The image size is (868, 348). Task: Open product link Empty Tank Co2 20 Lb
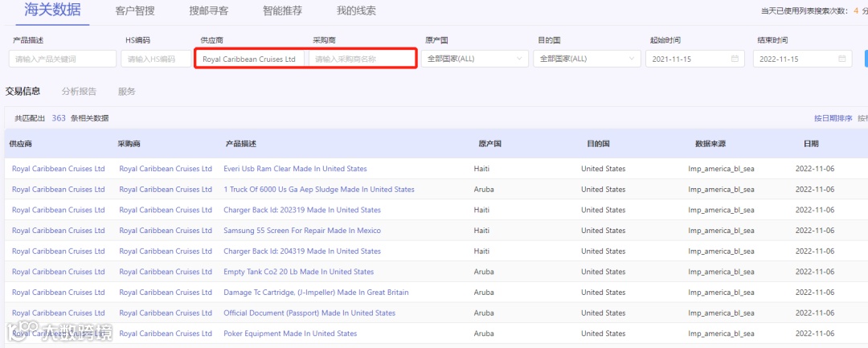point(298,272)
